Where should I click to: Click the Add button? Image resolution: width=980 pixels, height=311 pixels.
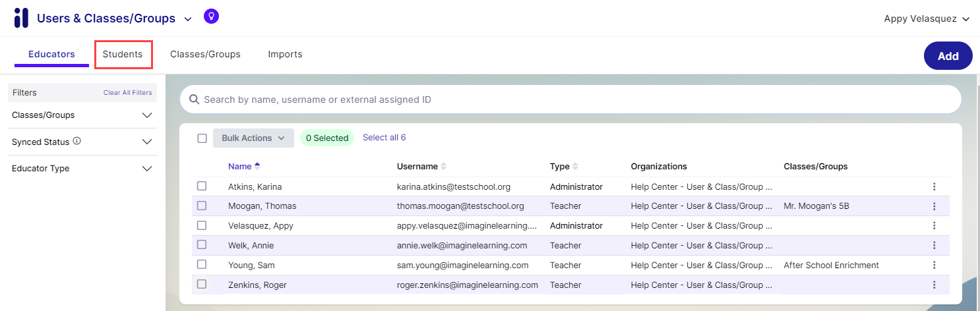948,56
